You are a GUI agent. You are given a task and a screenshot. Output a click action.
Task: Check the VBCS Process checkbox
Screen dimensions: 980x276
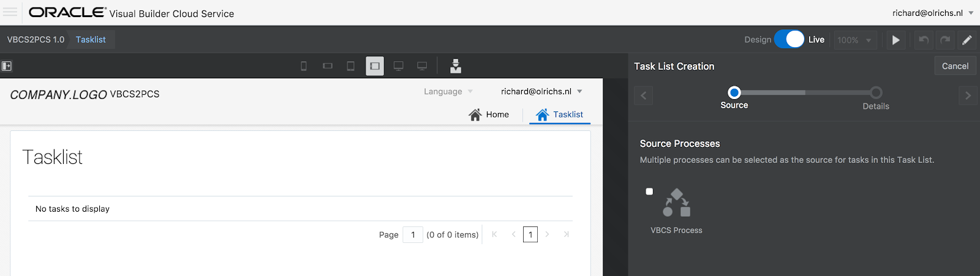tap(649, 192)
